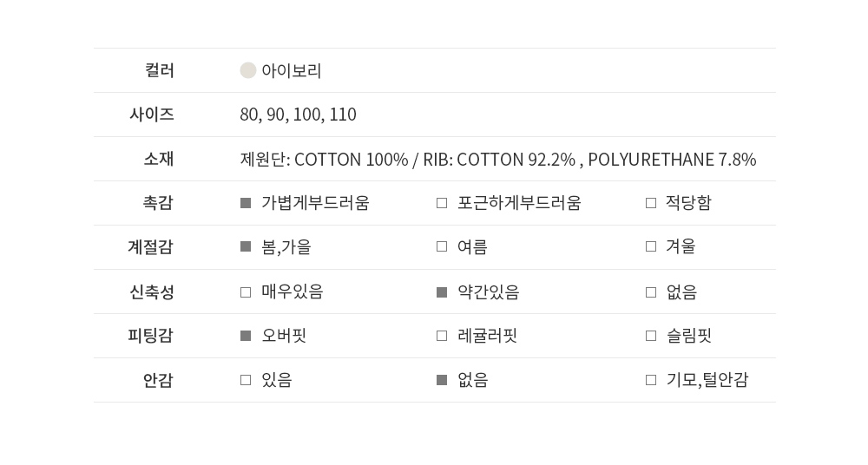
Task: Check the 적당함 texture checkbox
Action: click(x=651, y=203)
